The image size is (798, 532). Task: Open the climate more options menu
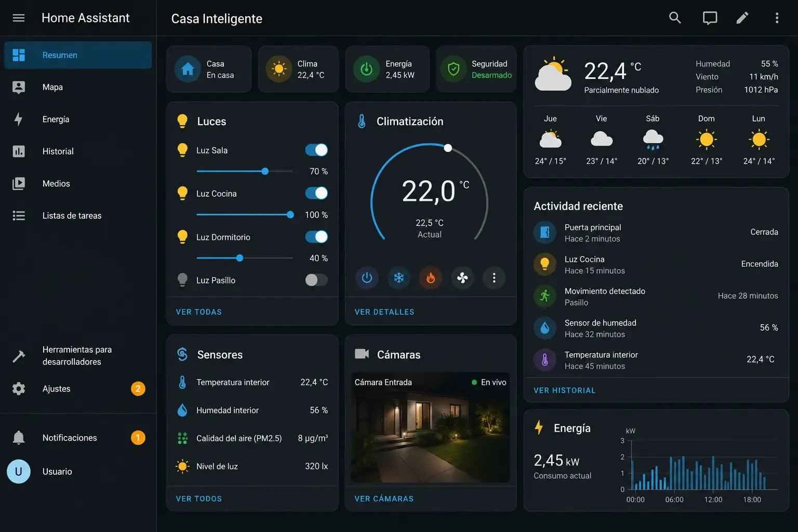tap(494, 278)
